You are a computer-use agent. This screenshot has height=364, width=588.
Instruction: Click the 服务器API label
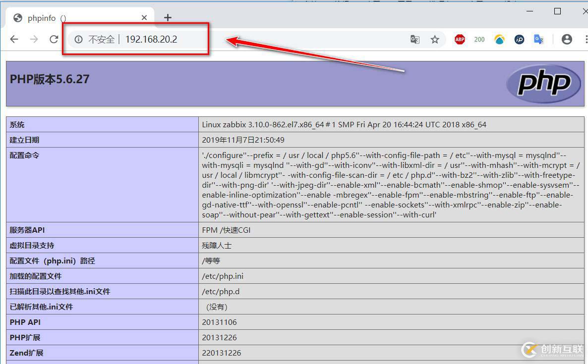[27, 230]
